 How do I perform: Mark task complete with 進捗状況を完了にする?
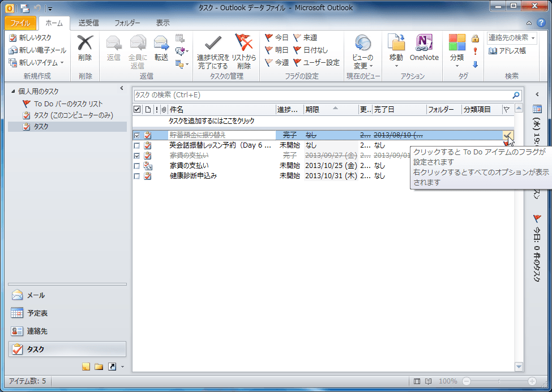click(213, 51)
